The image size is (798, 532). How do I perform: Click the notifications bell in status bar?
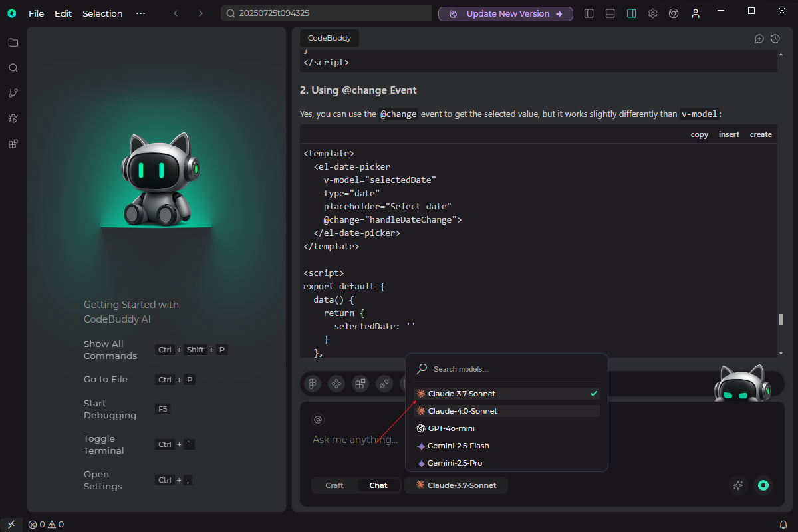point(783,524)
